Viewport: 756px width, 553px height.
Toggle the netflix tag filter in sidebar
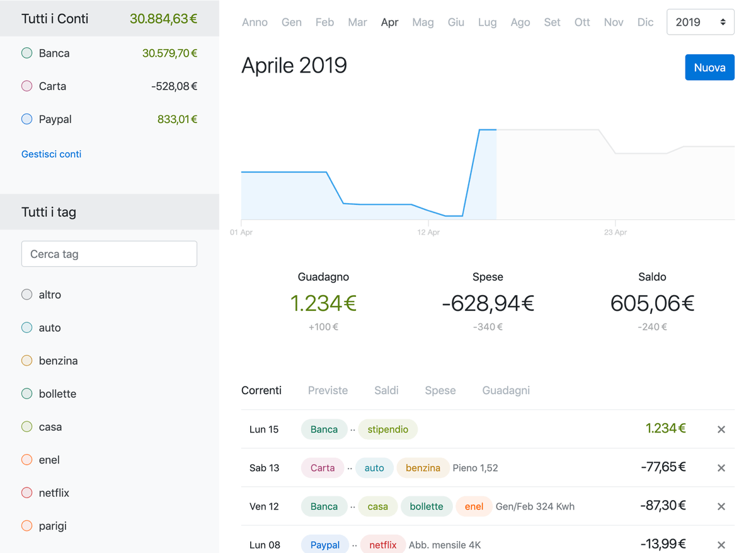click(26, 492)
